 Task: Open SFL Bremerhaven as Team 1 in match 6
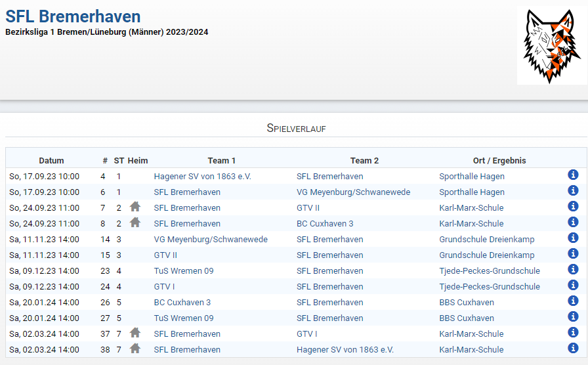[x=187, y=192]
